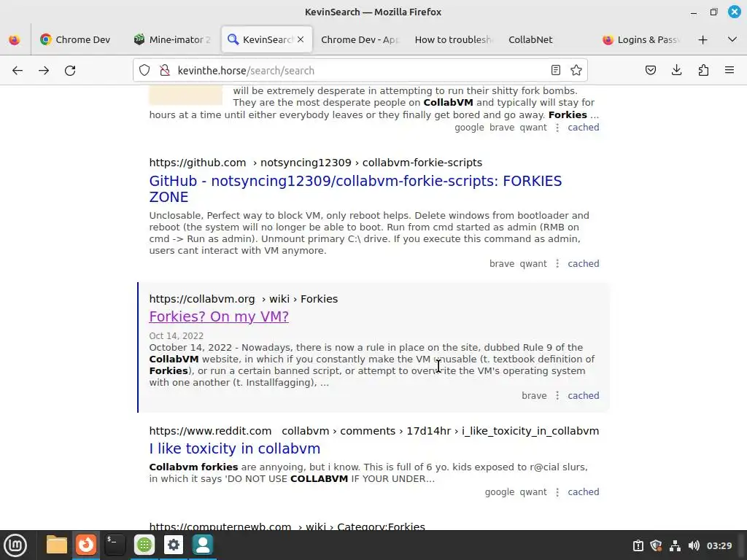
Task: Click cached link for first result
Action: pyautogui.click(x=583, y=127)
